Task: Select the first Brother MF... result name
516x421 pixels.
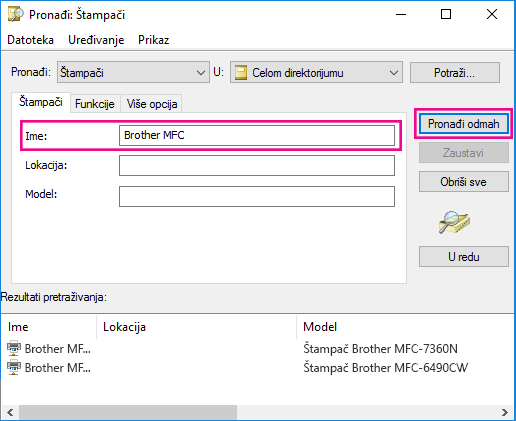Action: [x=58, y=349]
